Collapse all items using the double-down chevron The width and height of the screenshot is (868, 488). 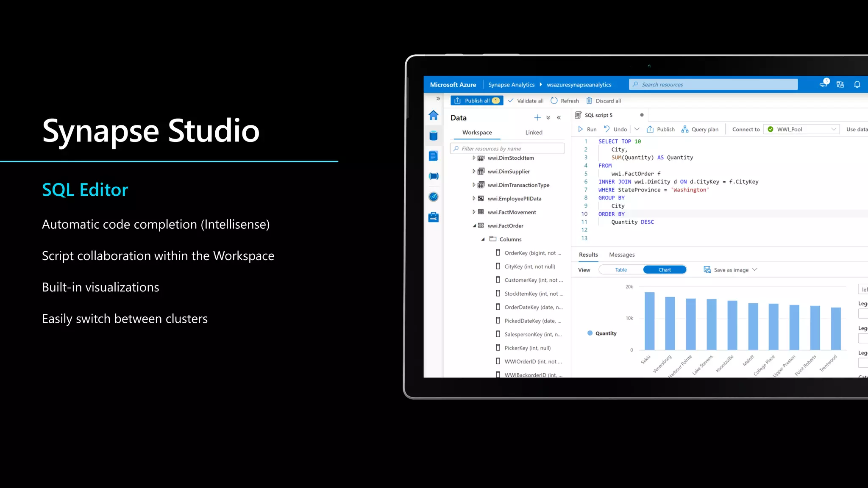point(548,118)
